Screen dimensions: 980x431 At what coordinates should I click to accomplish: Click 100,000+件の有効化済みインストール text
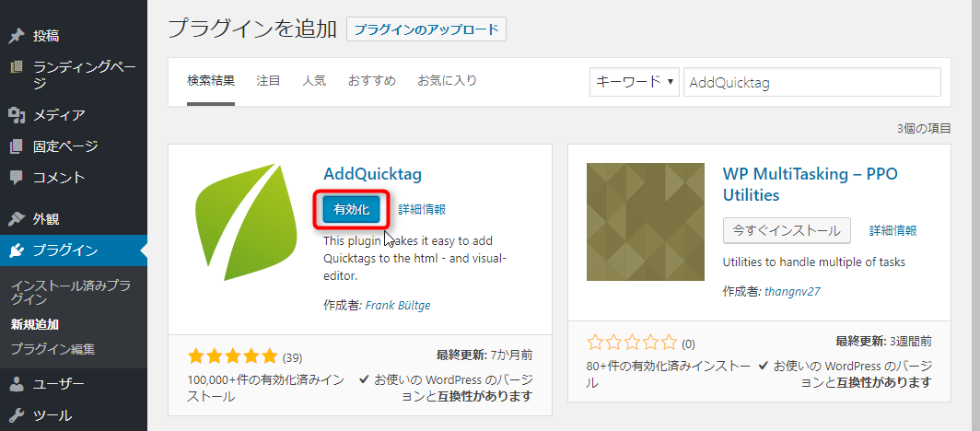click(x=265, y=388)
